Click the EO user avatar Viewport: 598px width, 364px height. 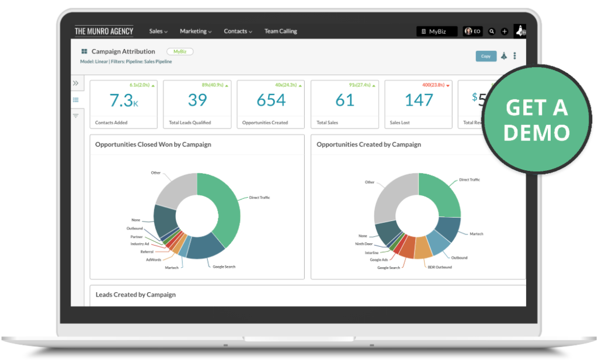pos(472,32)
